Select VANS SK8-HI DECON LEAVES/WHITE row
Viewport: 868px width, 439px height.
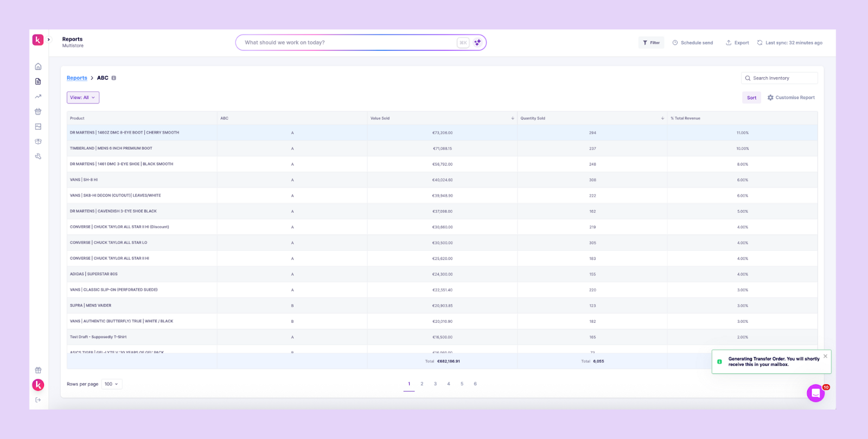point(442,195)
